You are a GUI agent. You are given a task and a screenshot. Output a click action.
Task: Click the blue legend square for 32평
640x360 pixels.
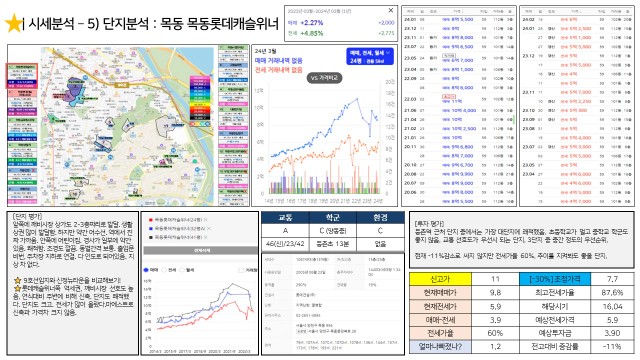151,229
